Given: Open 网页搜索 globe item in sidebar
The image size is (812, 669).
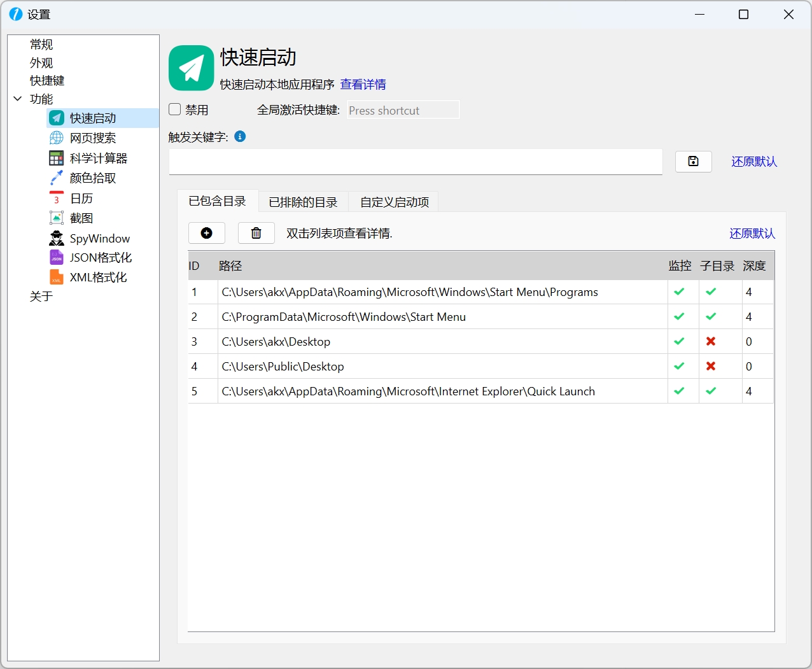Looking at the screenshot, I should point(92,138).
